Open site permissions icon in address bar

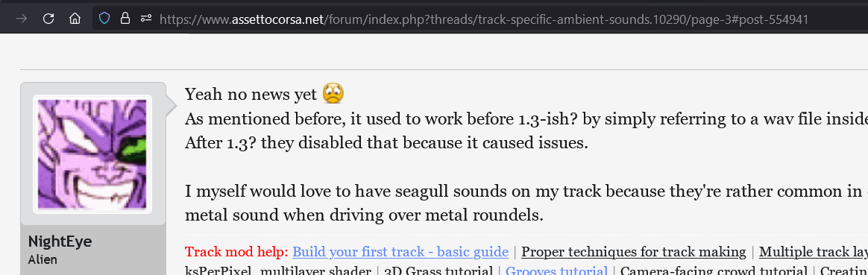145,19
